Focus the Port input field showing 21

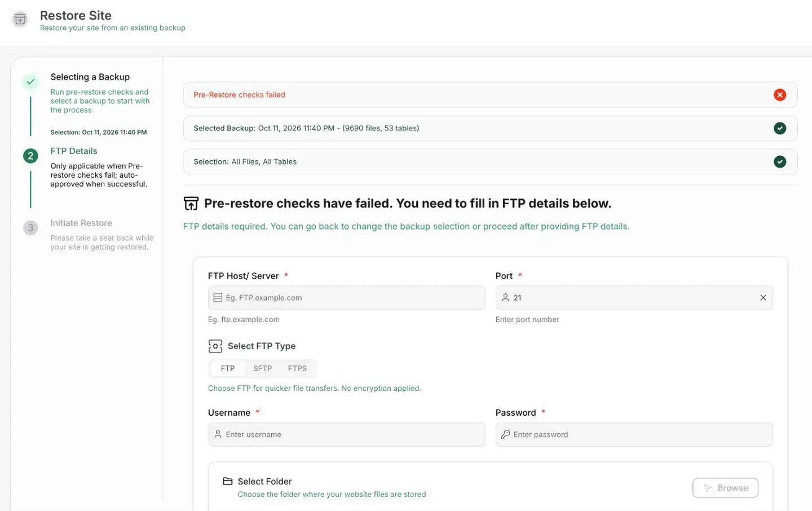pos(634,298)
